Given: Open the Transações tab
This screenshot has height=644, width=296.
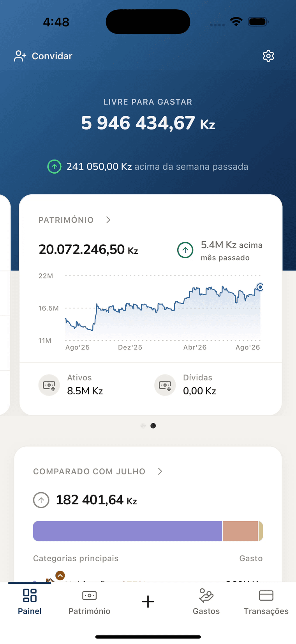Looking at the screenshot, I should tap(266, 601).
